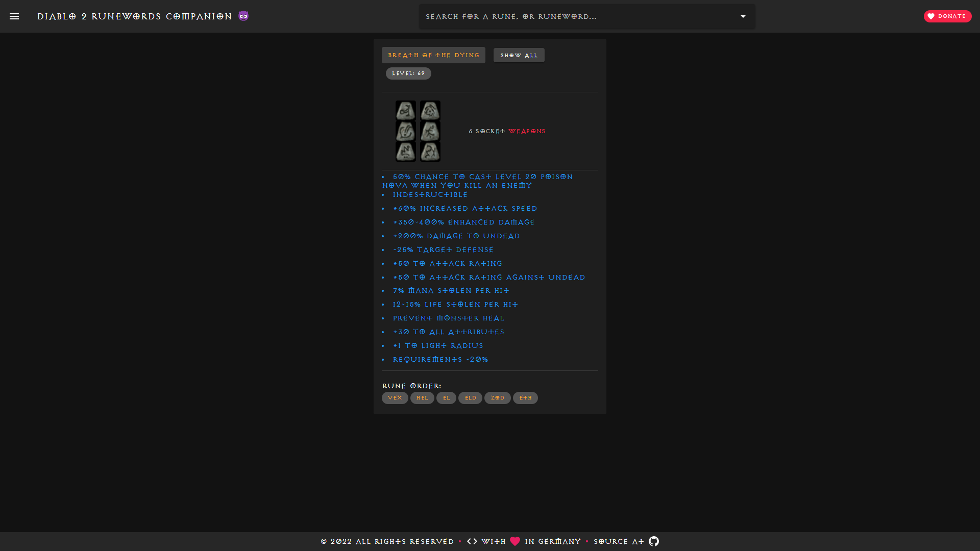Image resolution: width=980 pixels, height=551 pixels.
Task: Click the purple devil emoji logo
Action: coord(243,16)
